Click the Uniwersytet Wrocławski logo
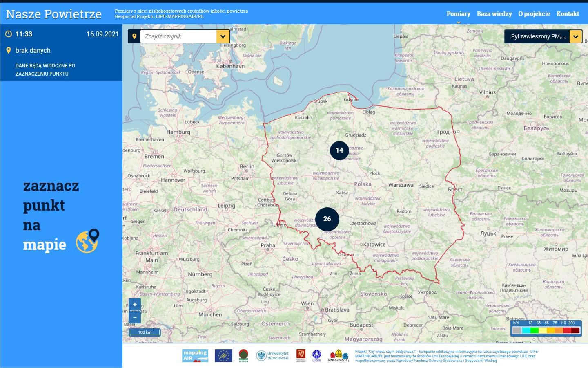Screen dimensions: 588x368 (x=273, y=356)
